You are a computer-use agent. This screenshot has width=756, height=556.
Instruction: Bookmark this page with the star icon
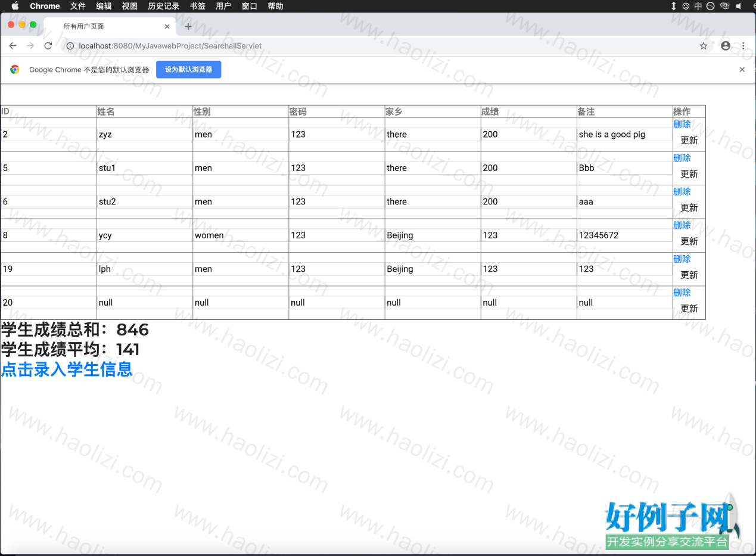pos(704,46)
